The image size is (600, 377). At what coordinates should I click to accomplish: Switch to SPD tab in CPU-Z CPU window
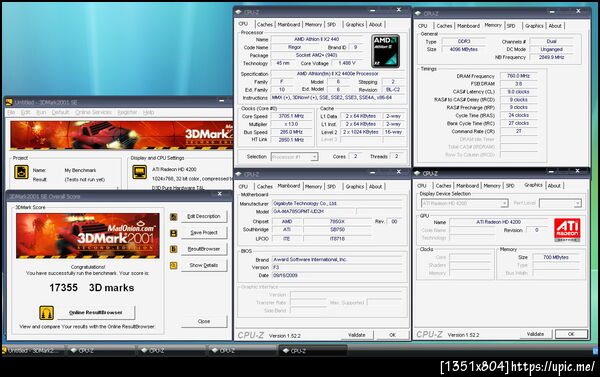(x=332, y=24)
